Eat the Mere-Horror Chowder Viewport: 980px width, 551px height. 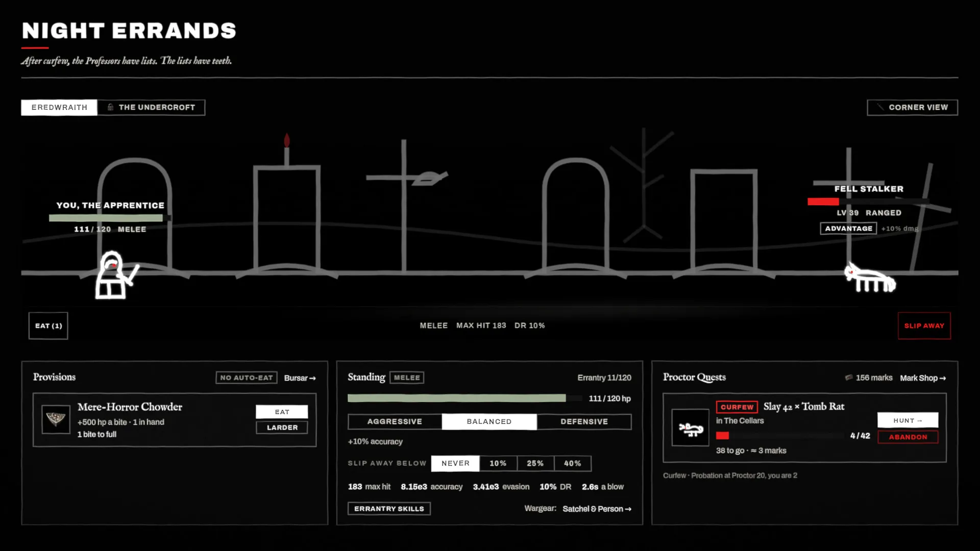click(x=282, y=412)
